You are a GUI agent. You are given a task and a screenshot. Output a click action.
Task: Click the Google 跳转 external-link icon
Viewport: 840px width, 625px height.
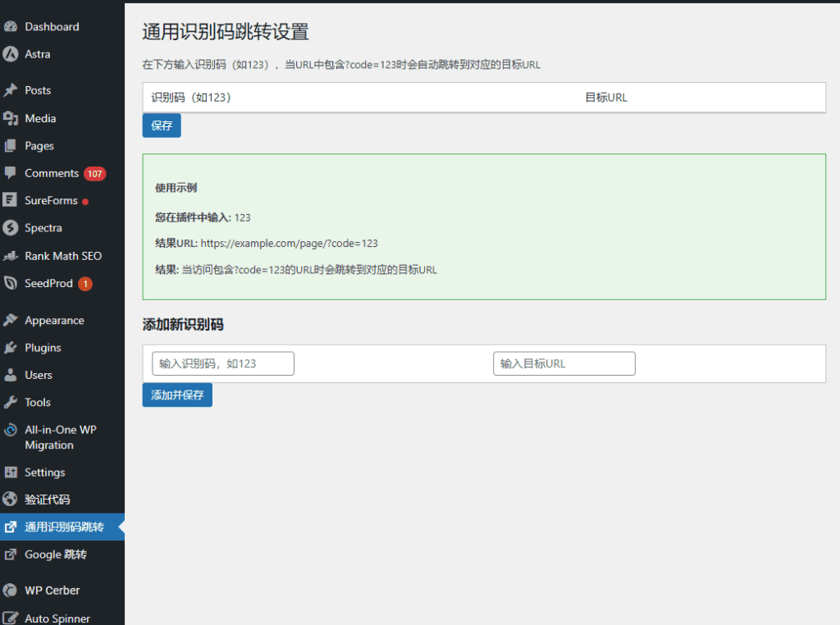[x=10, y=554]
